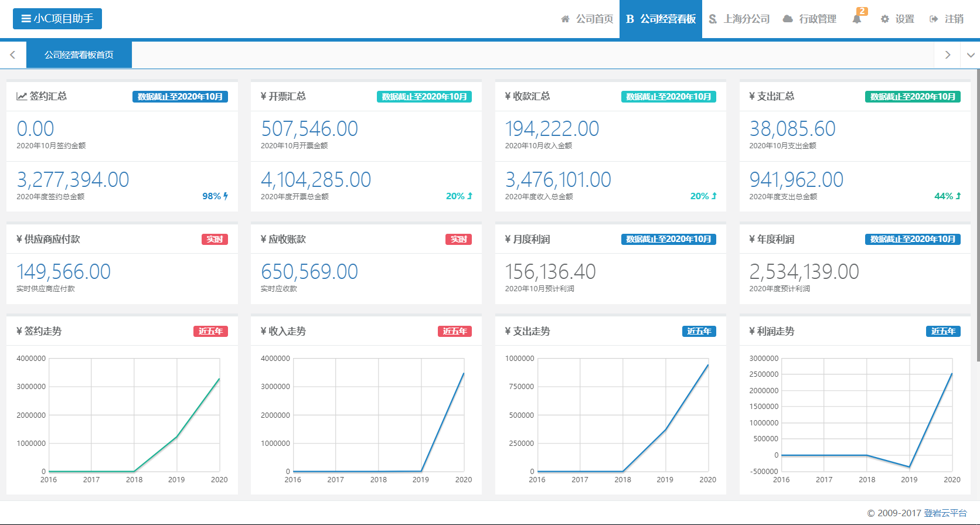Click the 近五年 badge on 签约走势
The height and width of the screenshot is (525, 980).
[210, 332]
